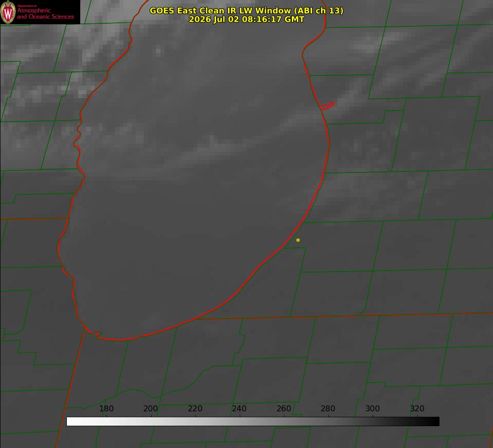Viewport: 493px width, 448px height.
Task: Click the bright cloud streak over lake center
Action: [220, 147]
